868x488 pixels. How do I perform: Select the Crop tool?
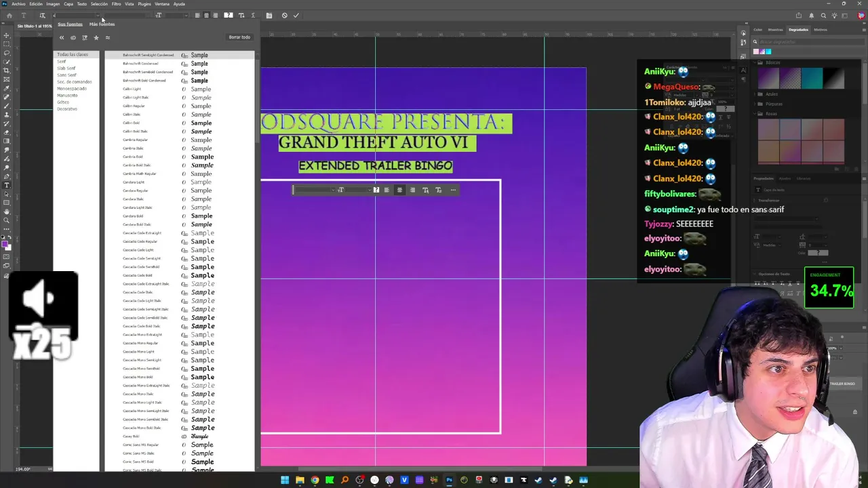tap(7, 70)
